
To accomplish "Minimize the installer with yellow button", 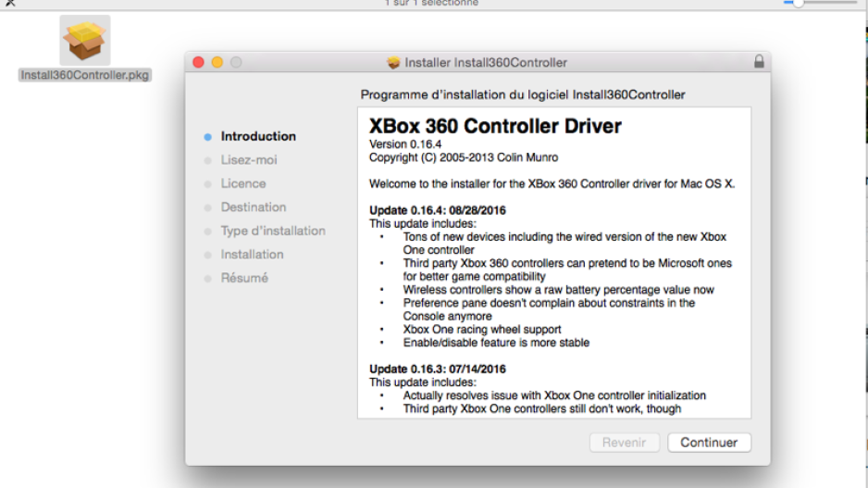I will (217, 62).
